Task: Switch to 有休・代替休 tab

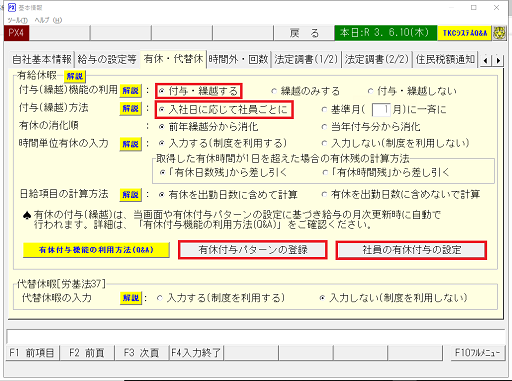Action: click(173, 59)
